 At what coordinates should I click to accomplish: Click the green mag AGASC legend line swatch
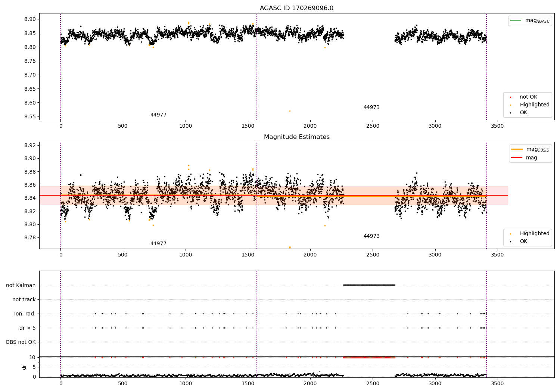[516, 21]
